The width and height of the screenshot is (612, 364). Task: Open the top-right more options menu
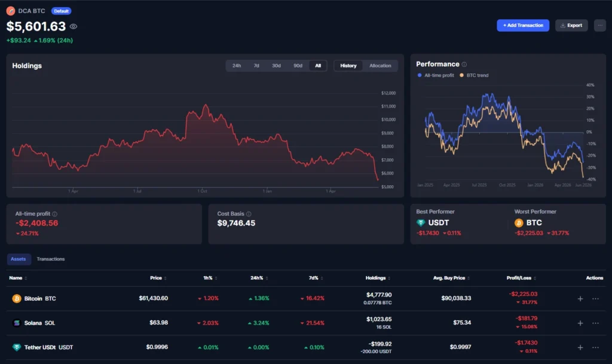tap(600, 25)
